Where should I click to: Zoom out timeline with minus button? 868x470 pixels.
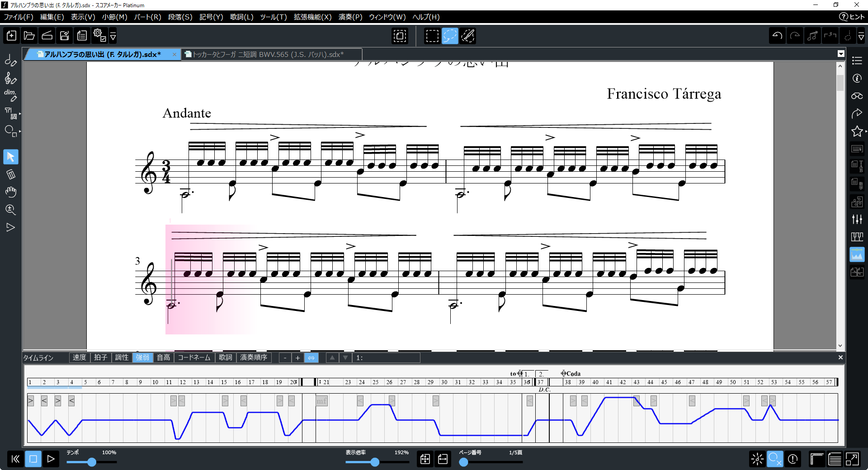point(285,358)
